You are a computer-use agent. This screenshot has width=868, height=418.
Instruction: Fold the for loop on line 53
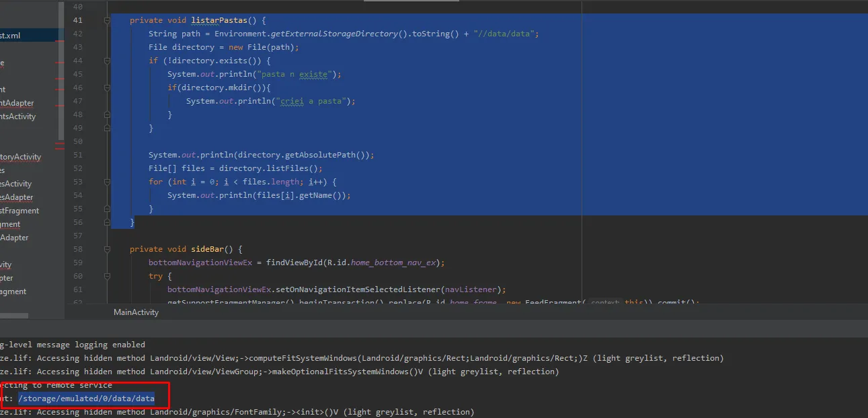coord(107,182)
